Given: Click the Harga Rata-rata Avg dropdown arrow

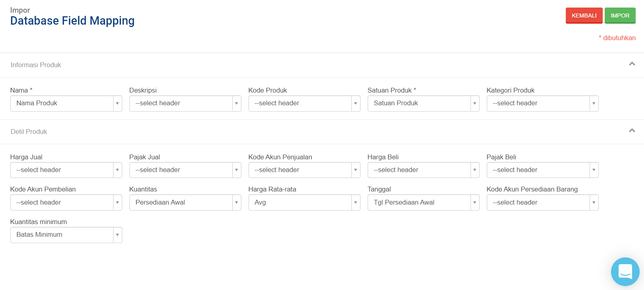Looking at the screenshot, I should [355, 203].
